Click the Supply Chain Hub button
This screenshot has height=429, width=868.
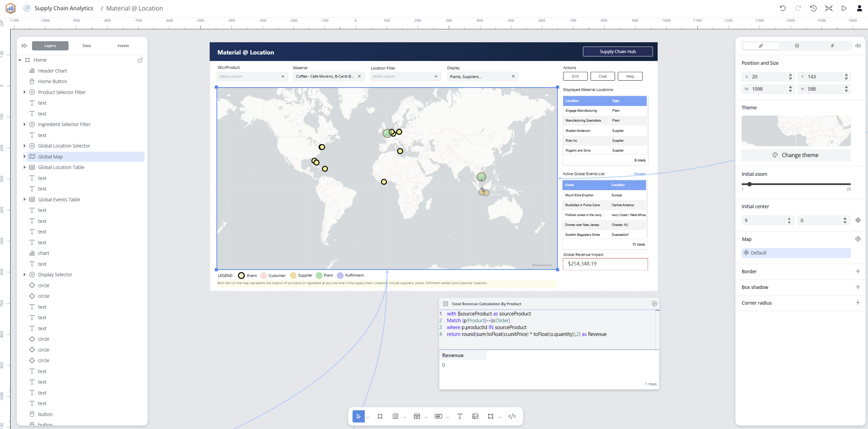coord(618,51)
